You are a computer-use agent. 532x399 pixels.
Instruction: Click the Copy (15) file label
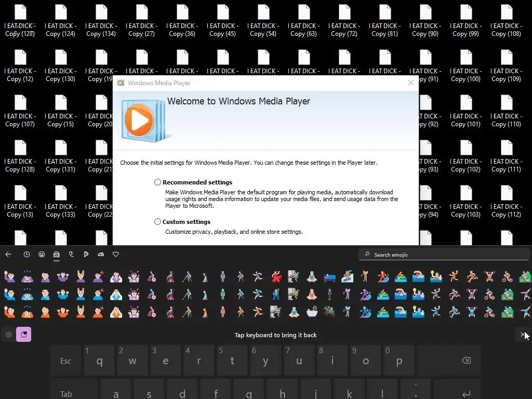[x=61, y=120]
